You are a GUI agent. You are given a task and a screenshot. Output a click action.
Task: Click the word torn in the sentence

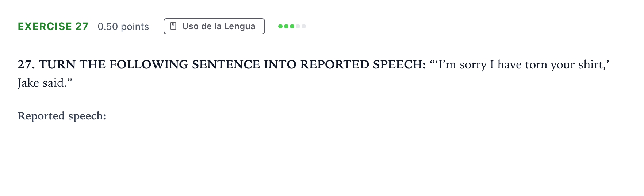tap(536, 64)
